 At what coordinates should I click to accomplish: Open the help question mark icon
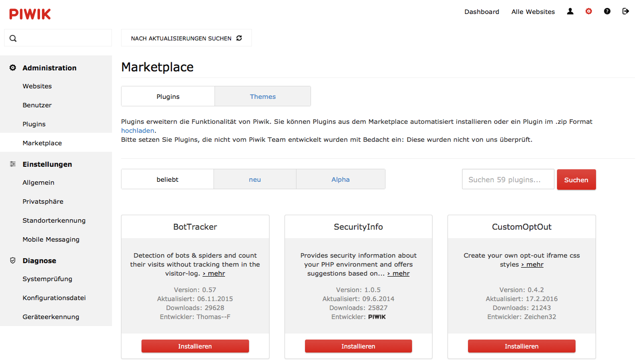tap(607, 11)
